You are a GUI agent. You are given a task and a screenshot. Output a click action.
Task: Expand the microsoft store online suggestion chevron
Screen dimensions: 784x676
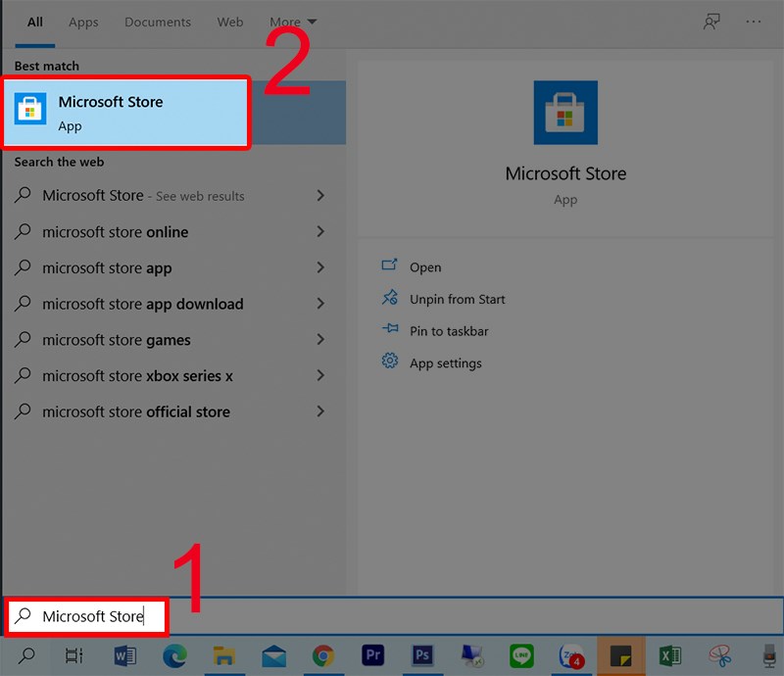(320, 232)
